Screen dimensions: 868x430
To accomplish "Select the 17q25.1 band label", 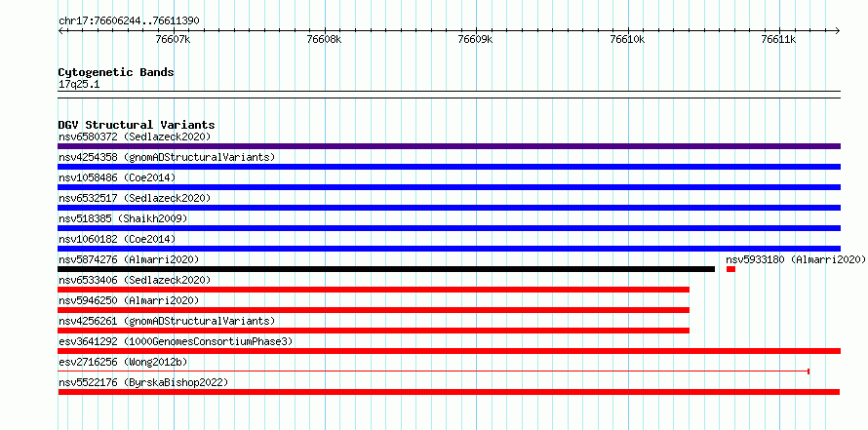I will click(79, 85).
